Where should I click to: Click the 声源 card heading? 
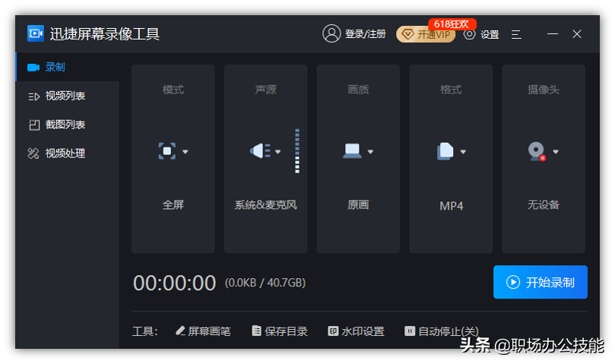265,90
